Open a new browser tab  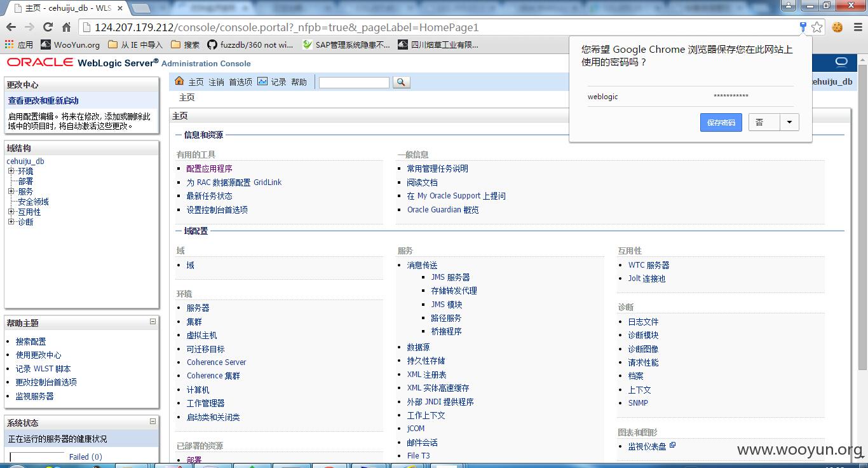pyautogui.click(x=141, y=8)
